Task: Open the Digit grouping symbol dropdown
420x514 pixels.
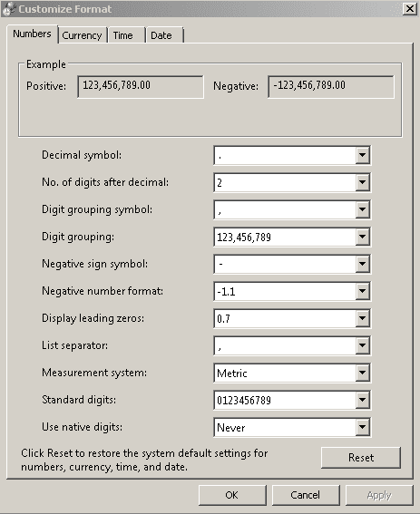Action: pyautogui.click(x=363, y=209)
